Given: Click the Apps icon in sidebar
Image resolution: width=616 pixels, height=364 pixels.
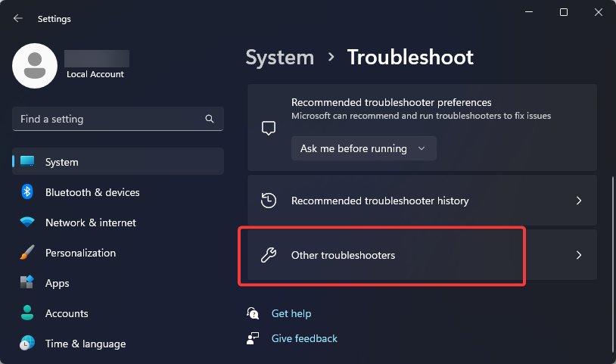Looking at the screenshot, I should [x=27, y=282].
